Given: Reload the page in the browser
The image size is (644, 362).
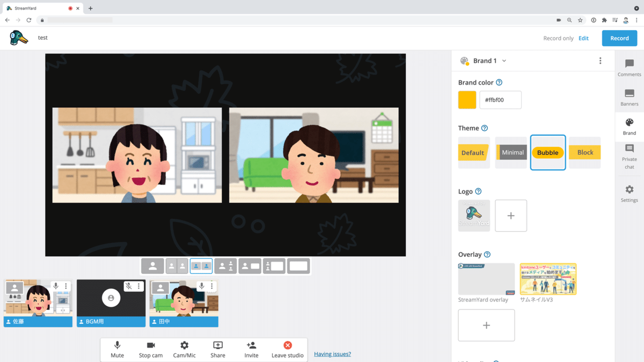Looking at the screenshot, I should click(x=29, y=20).
